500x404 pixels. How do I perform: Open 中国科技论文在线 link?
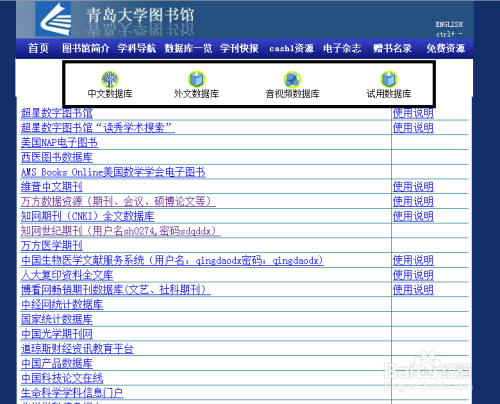pos(62,378)
